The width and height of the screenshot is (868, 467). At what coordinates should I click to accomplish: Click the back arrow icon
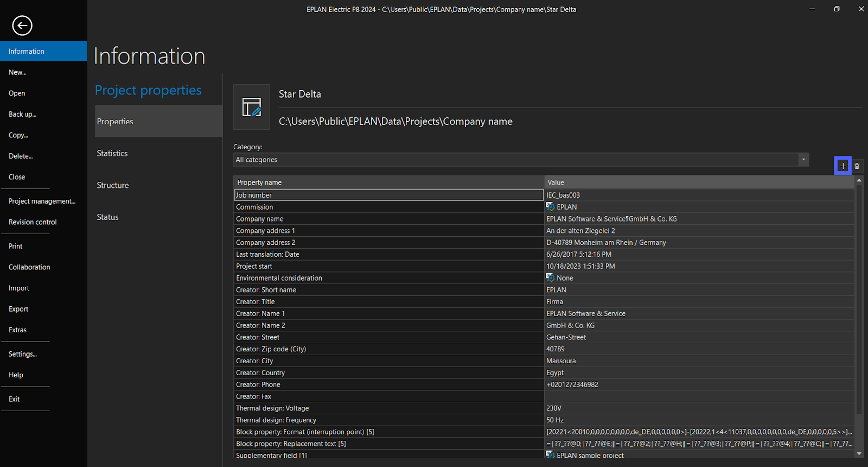tap(22, 26)
